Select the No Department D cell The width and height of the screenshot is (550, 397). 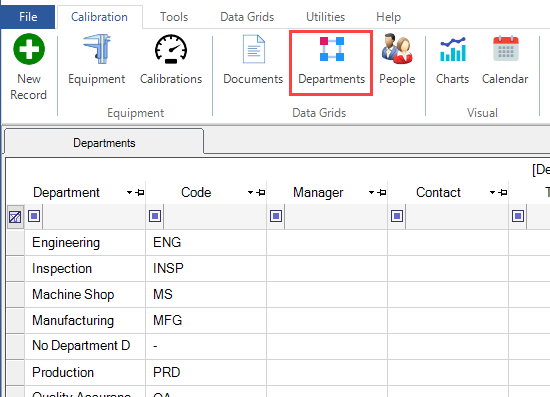coord(85,346)
